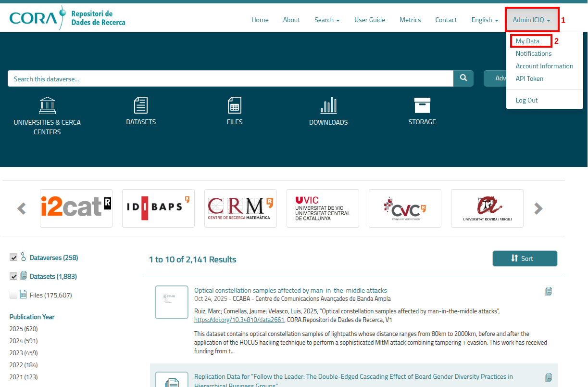Screen dimensions: 588x387
Task: Click the Storage box icon
Action: coord(422,105)
